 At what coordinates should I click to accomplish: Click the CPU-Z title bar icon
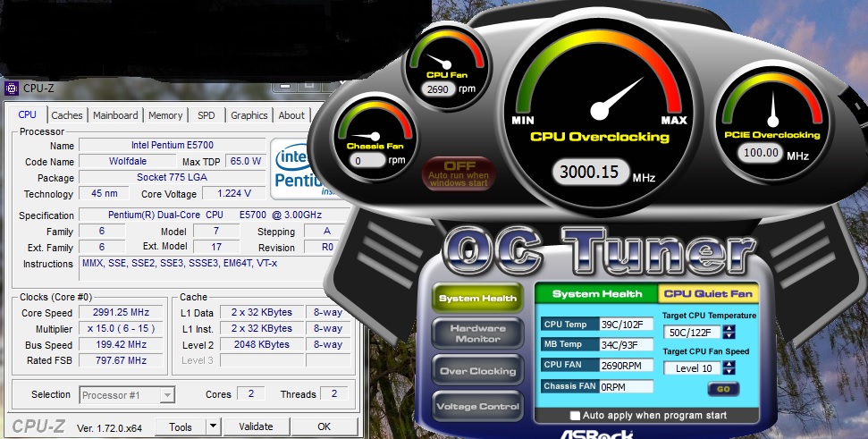coord(11,88)
